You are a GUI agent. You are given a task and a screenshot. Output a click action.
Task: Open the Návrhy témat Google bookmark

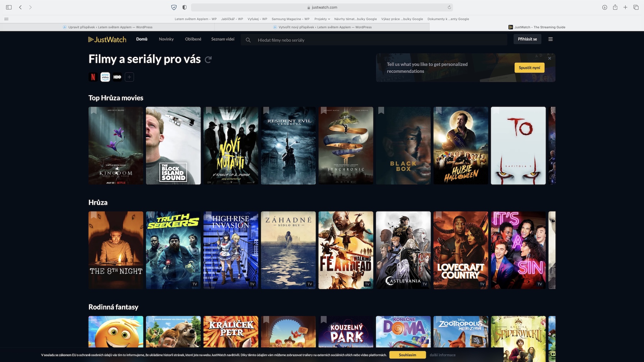point(355,19)
